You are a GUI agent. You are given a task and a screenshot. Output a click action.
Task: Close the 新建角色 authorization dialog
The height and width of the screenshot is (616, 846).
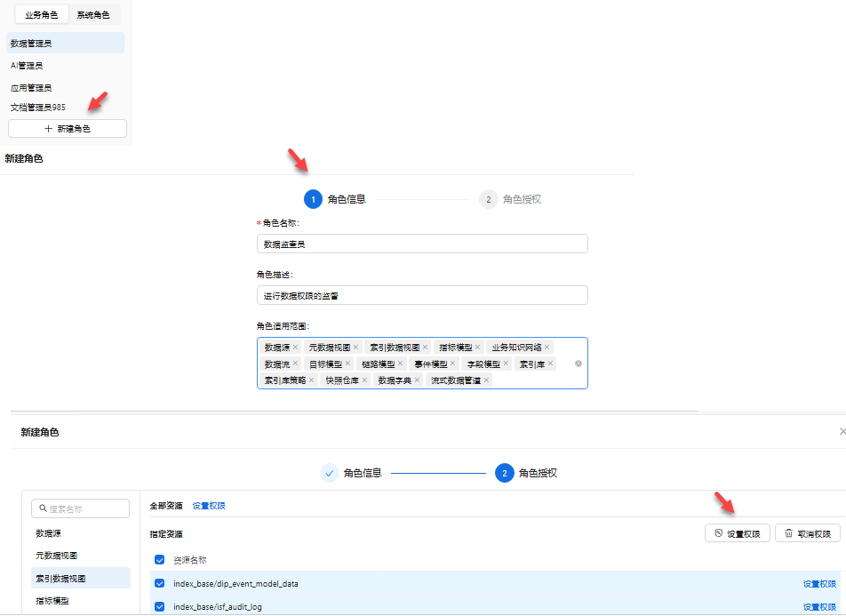[842, 431]
